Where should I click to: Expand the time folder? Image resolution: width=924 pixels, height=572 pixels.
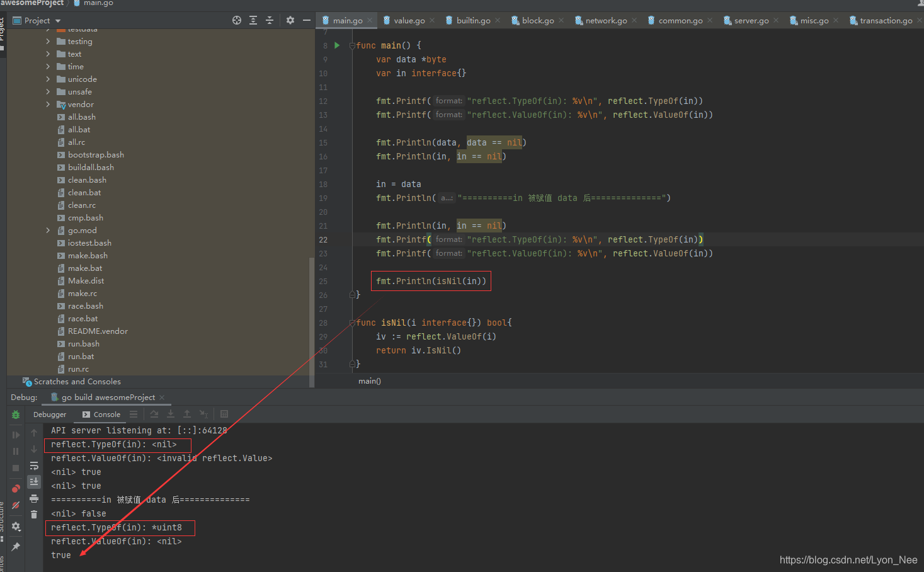coord(48,66)
